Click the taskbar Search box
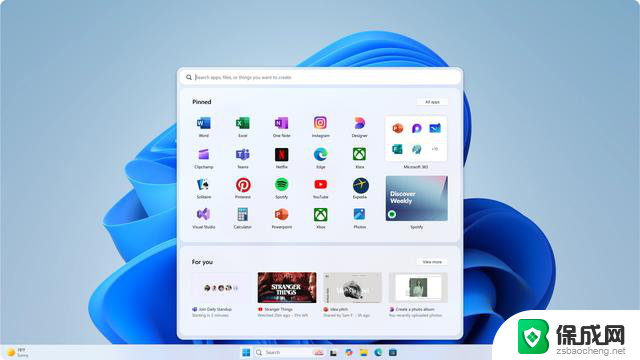The height and width of the screenshot is (360, 640). click(x=289, y=352)
